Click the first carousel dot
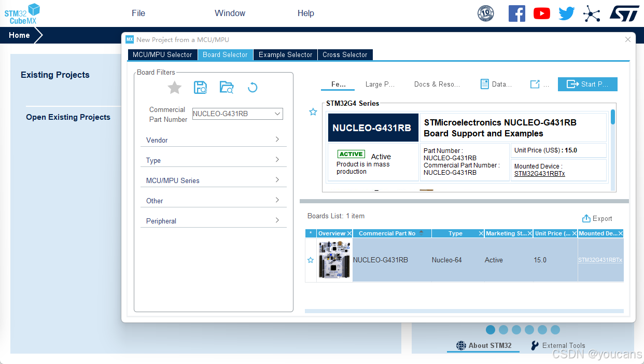Viewport: 644px width, 364px height. point(491,330)
